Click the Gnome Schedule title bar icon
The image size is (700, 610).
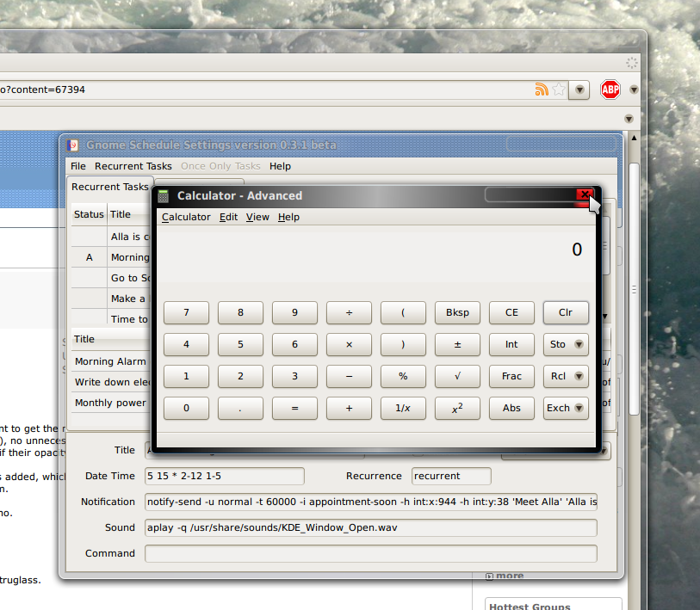(73, 145)
